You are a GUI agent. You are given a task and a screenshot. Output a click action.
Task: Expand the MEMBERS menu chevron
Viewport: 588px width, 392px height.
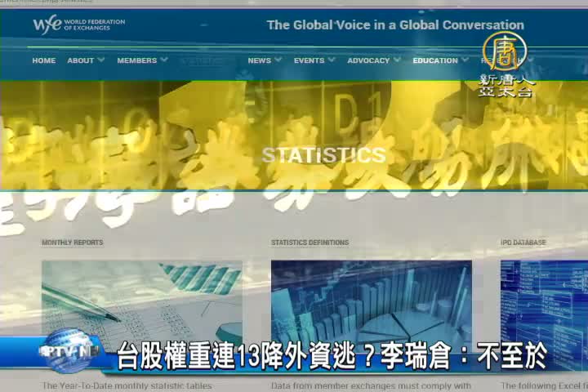(164, 60)
